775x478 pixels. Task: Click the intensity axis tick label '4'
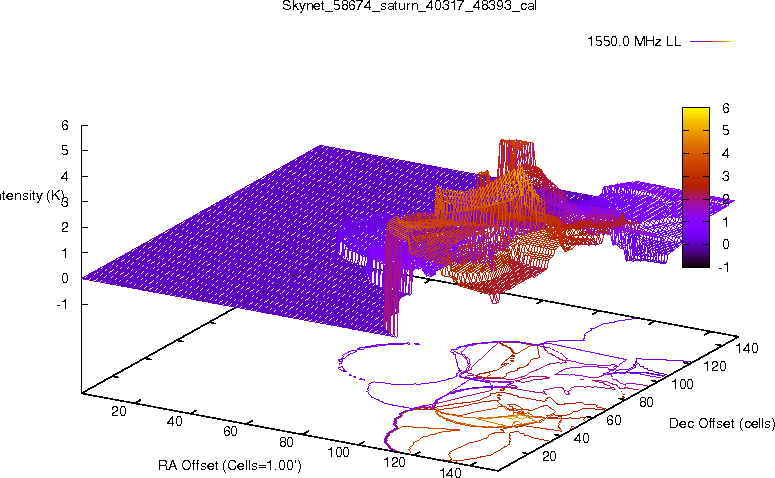[x=65, y=176]
